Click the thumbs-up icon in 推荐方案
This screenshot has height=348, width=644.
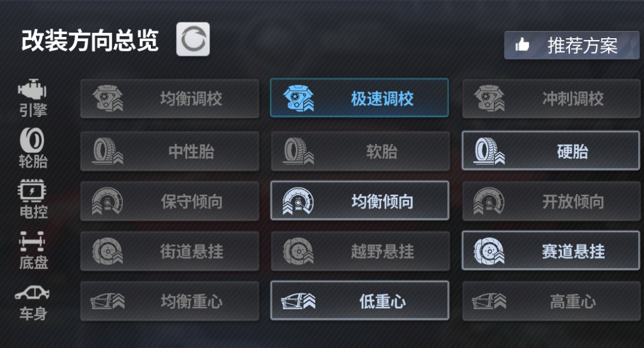(x=522, y=44)
